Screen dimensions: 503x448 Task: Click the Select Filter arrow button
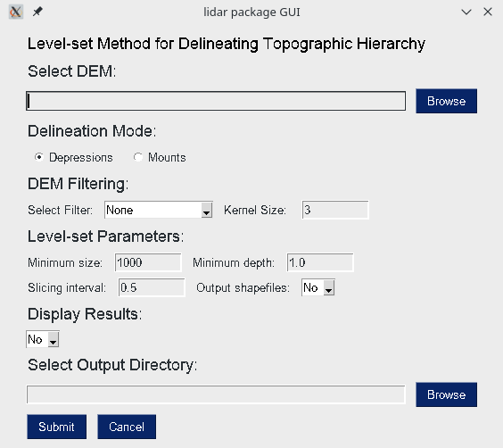[x=207, y=211]
